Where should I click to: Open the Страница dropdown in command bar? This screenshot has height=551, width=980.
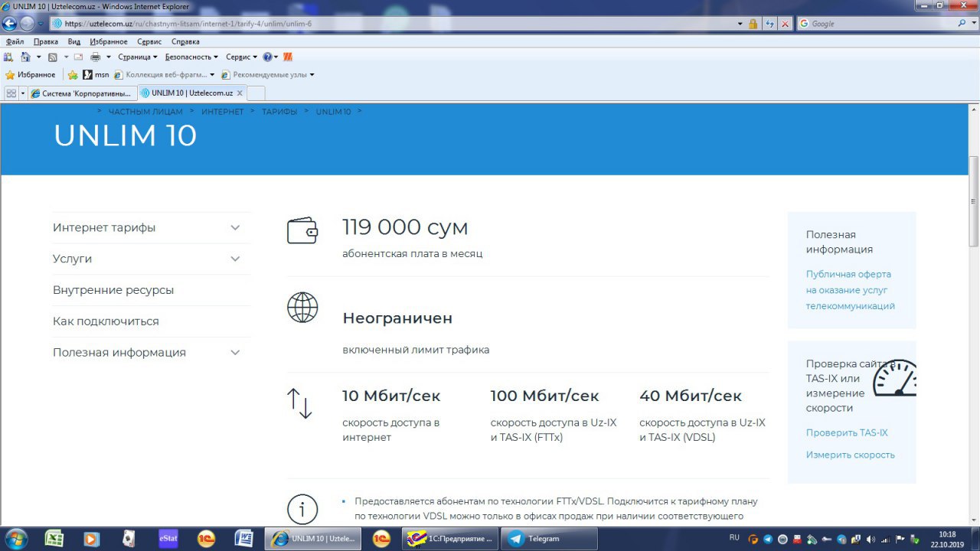point(138,57)
